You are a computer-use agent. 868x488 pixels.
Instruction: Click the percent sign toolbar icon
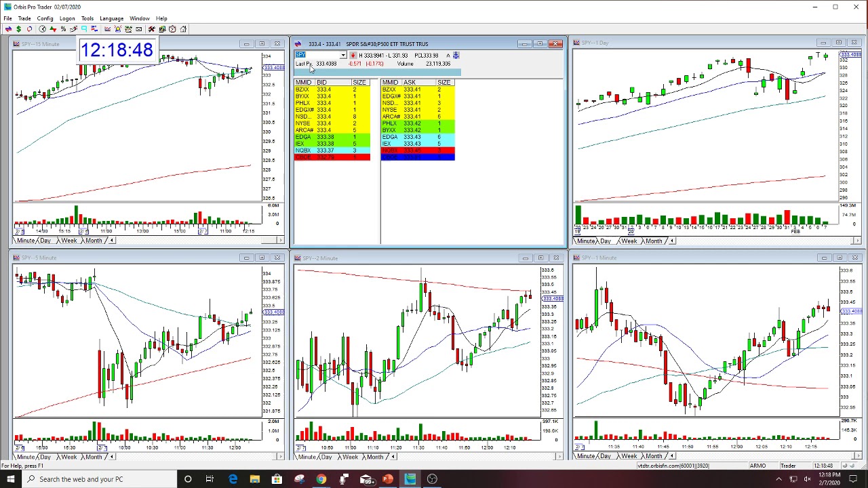click(x=63, y=29)
